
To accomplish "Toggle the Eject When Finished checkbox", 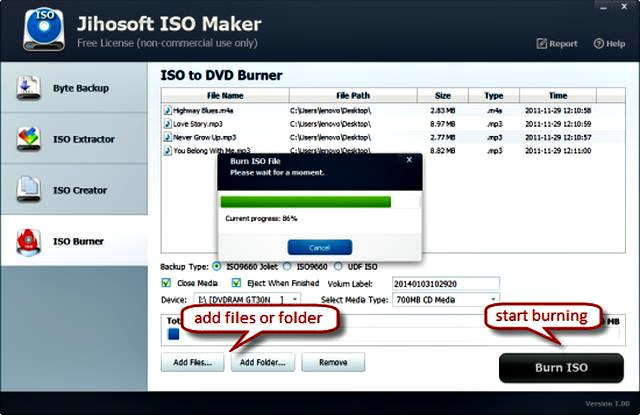I will [236, 282].
